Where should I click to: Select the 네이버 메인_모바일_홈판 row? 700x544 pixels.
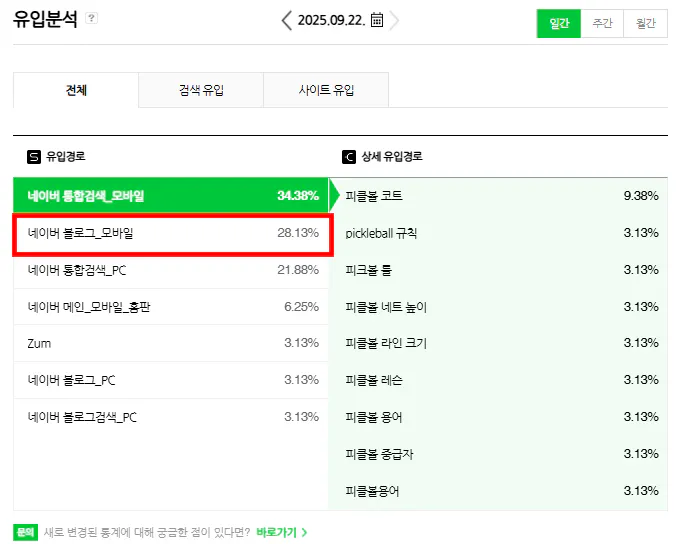171,307
